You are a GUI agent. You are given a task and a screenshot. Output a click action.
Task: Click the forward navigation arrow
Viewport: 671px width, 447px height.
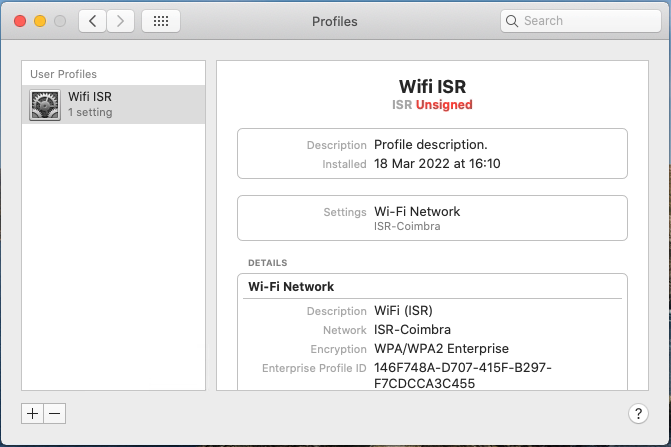120,21
